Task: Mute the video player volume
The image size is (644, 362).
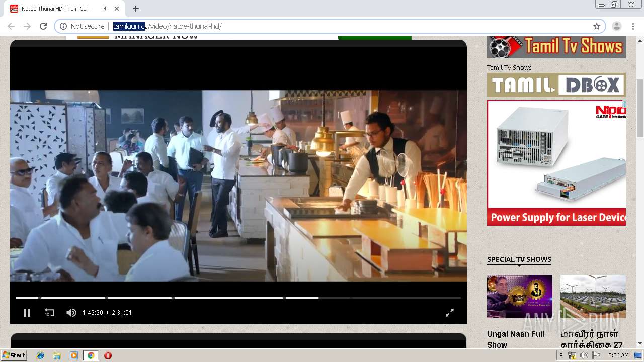Action: (71, 313)
